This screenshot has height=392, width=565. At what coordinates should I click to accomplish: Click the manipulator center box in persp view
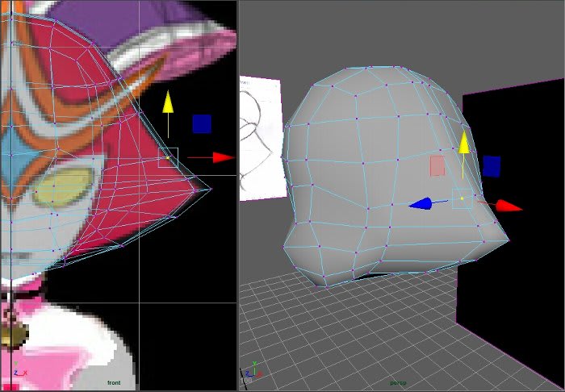click(462, 198)
